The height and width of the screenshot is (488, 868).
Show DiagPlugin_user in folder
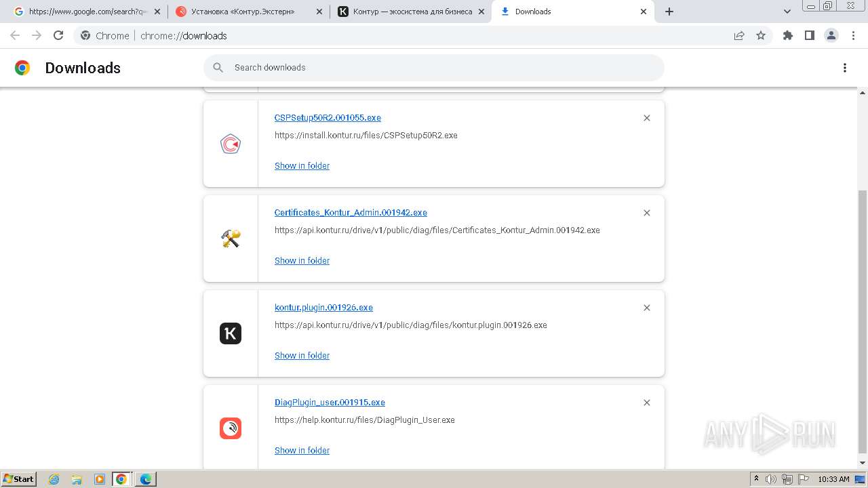click(x=302, y=451)
